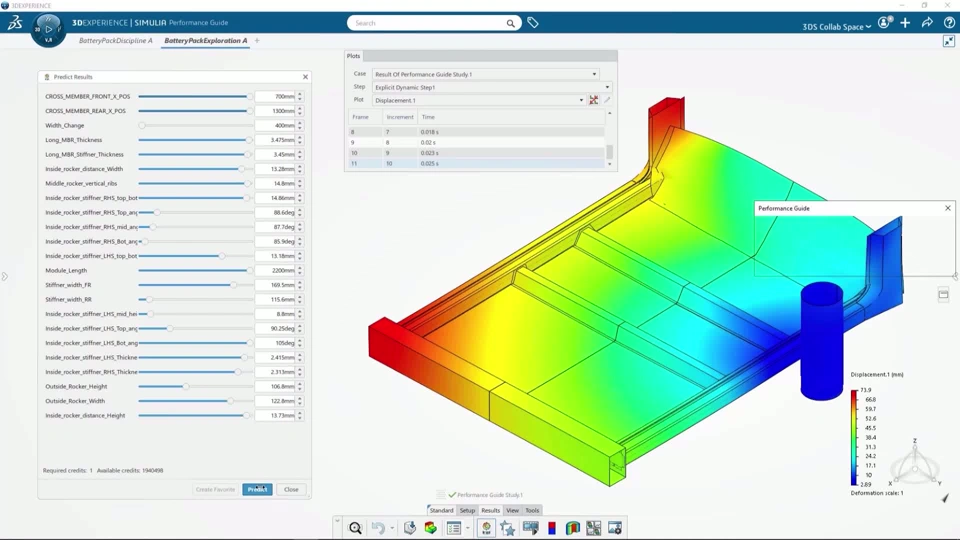Click the plot fit/rescale icon beside the Plot dropdown
The image size is (960, 540).
593,100
